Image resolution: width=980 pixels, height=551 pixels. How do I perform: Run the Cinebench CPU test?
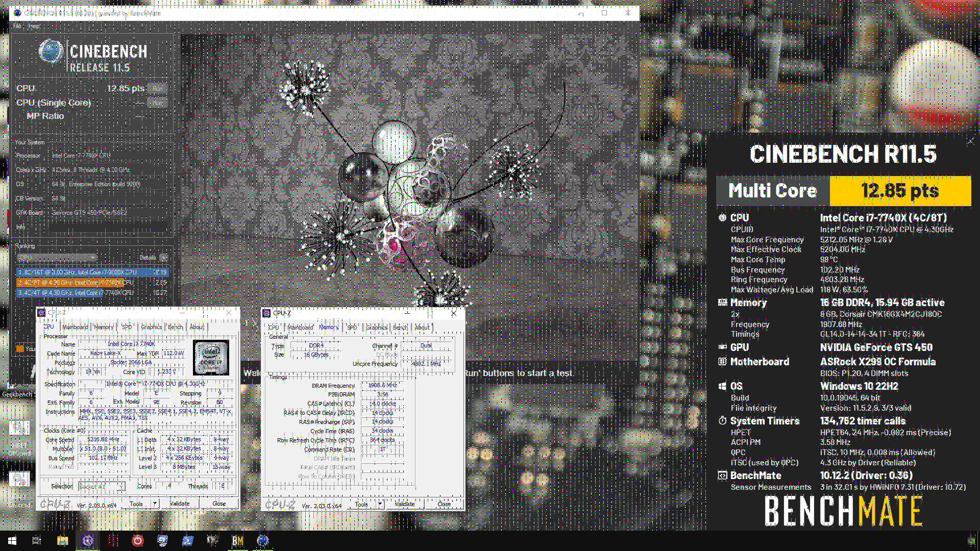[157, 88]
